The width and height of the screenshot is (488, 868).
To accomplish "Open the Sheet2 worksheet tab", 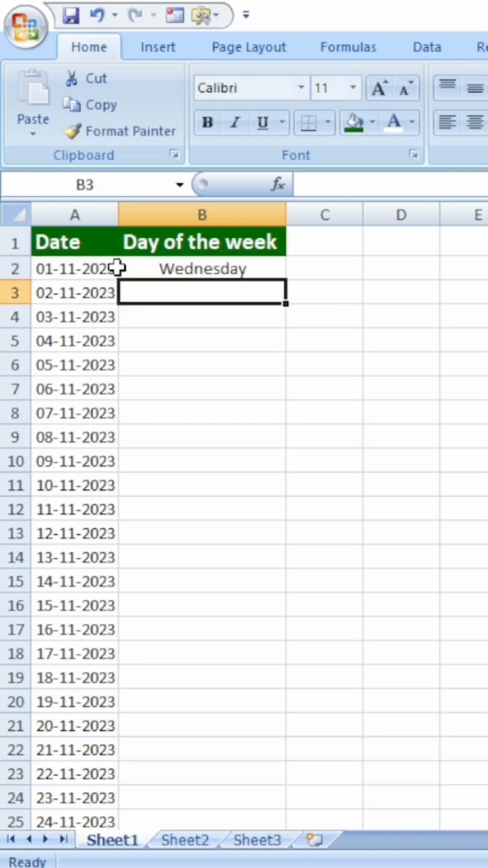I will click(185, 840).
